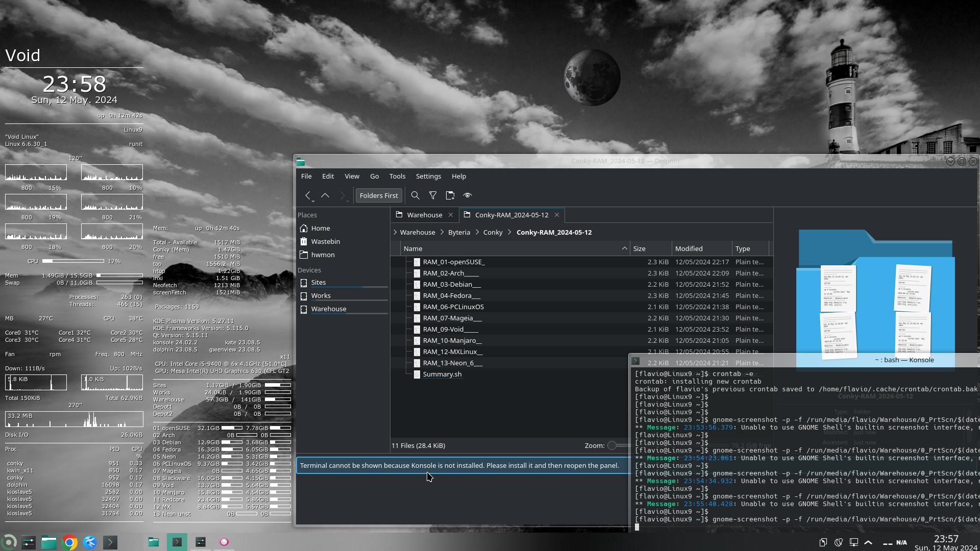Navigate to Byteria in the breadcrumb
The image size is (980, 551).
[459, 233]
